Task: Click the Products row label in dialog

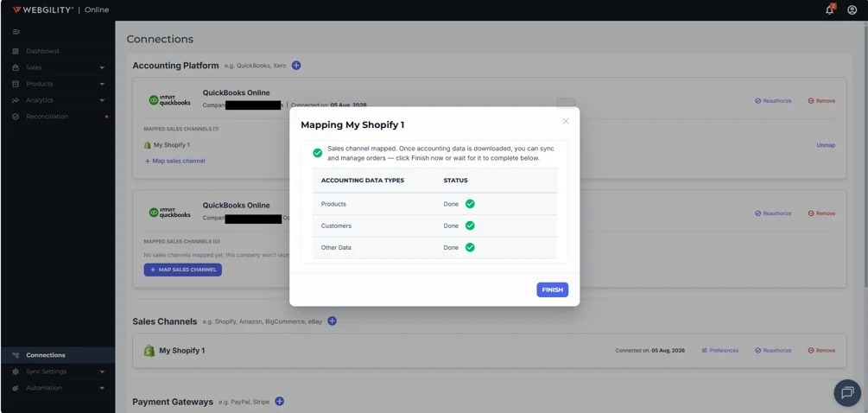Action: click(x=333, y=204)
